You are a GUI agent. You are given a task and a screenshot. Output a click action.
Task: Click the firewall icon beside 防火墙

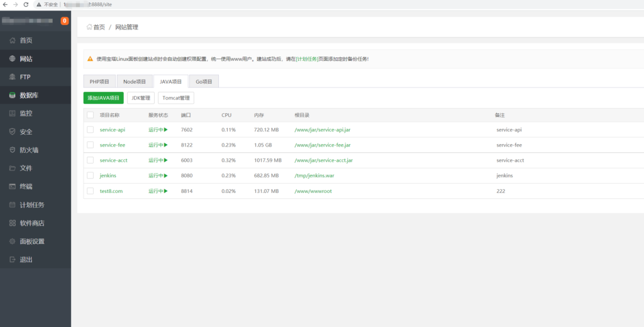[x=13, y=150]
